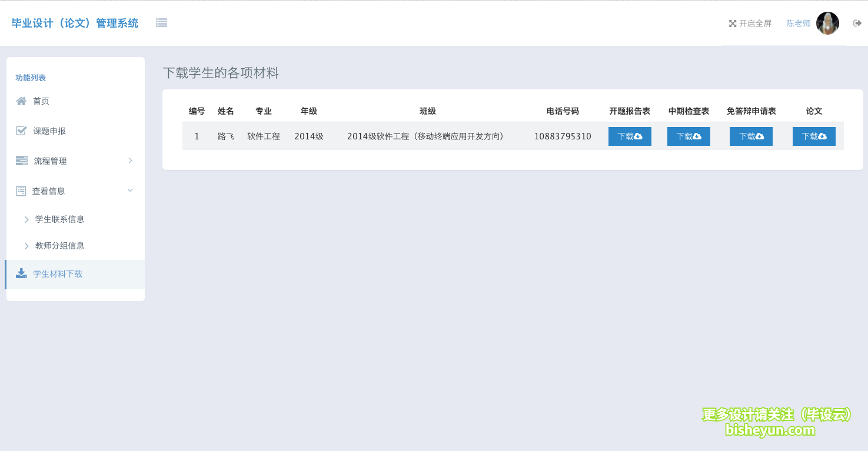This screenshot has height=451, width=868.
Task: Click the 陈老师 username link
Action: click(797, 23)
